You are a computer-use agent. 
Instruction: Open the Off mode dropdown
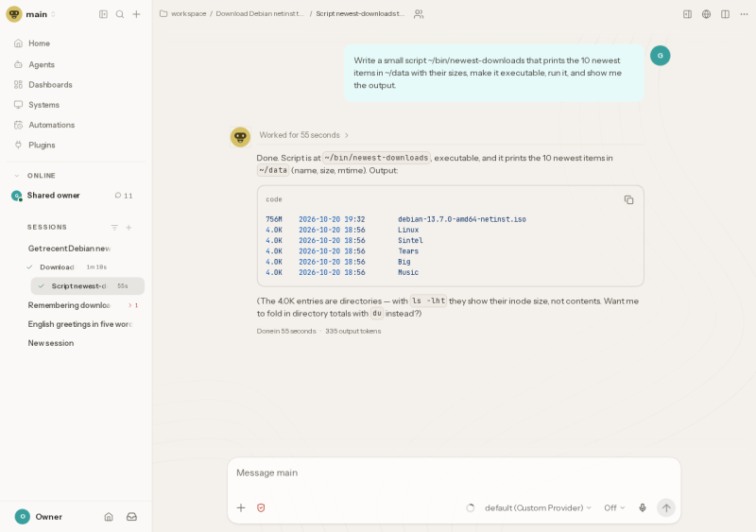tap(614, 507)
